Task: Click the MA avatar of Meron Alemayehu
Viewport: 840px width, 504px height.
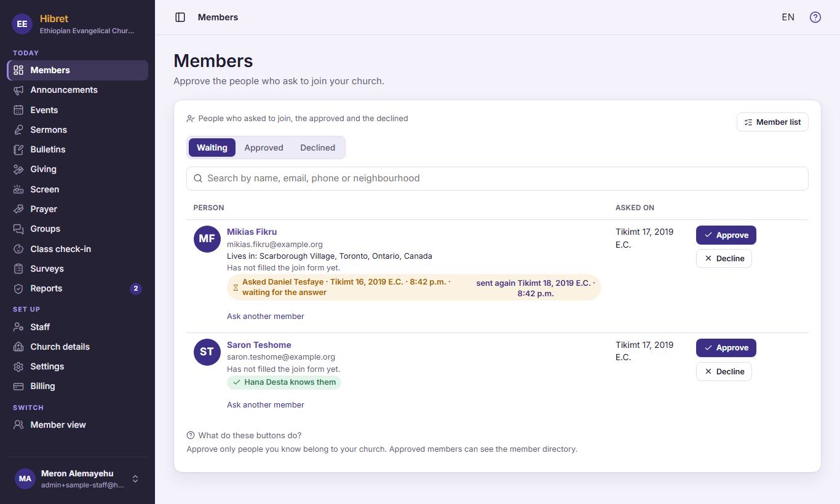Action: point(25,479)
